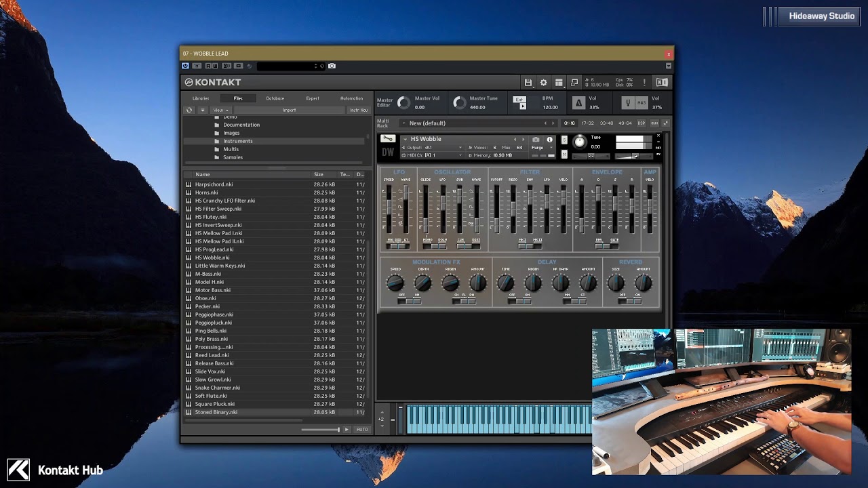Screen dimensions: 868x488
Task: Select rack page 49-64
Action: pos(625,123)
